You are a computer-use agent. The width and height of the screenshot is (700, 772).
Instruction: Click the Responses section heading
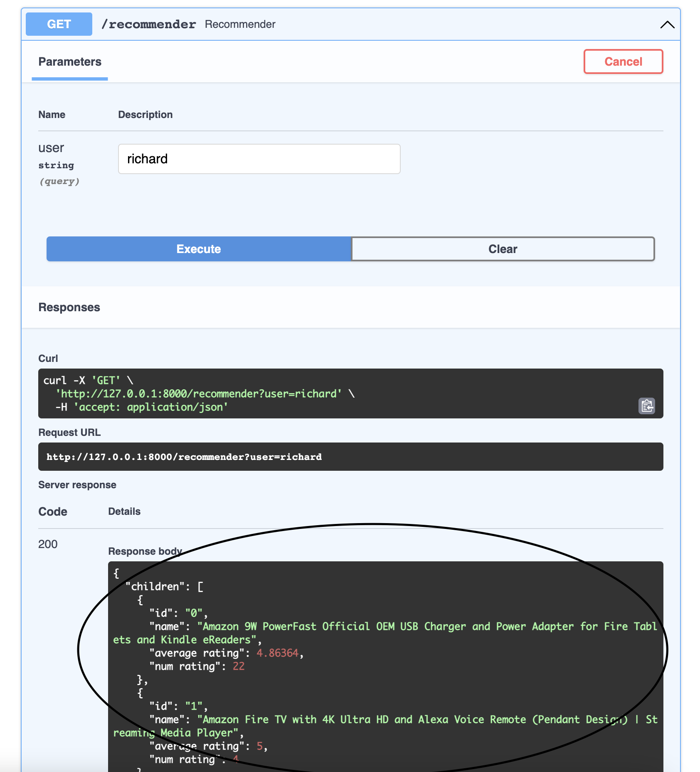coord(69,307)
